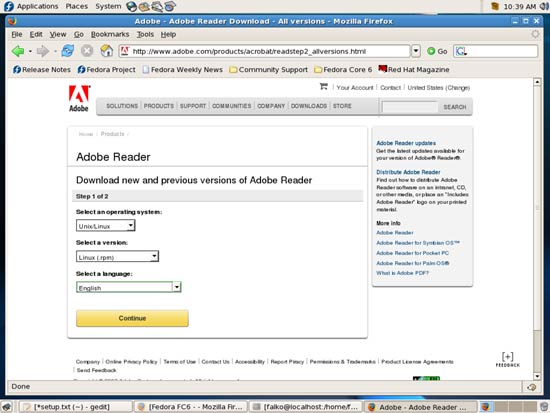Image resolution: width=550 pixels, height=413 pixels.
Task: Open Fedora Project bookmark
Action: pyautogui.click(x=106, y=69)
